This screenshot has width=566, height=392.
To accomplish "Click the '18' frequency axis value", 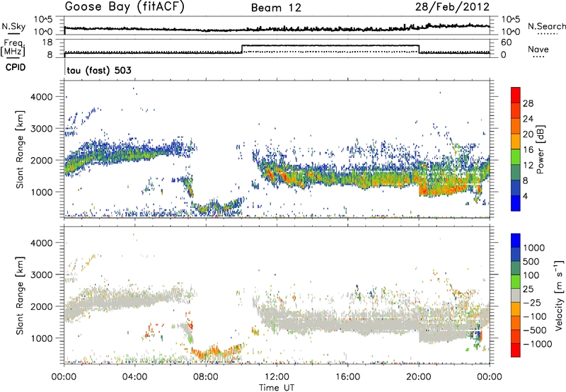I will tap(47, 42).
